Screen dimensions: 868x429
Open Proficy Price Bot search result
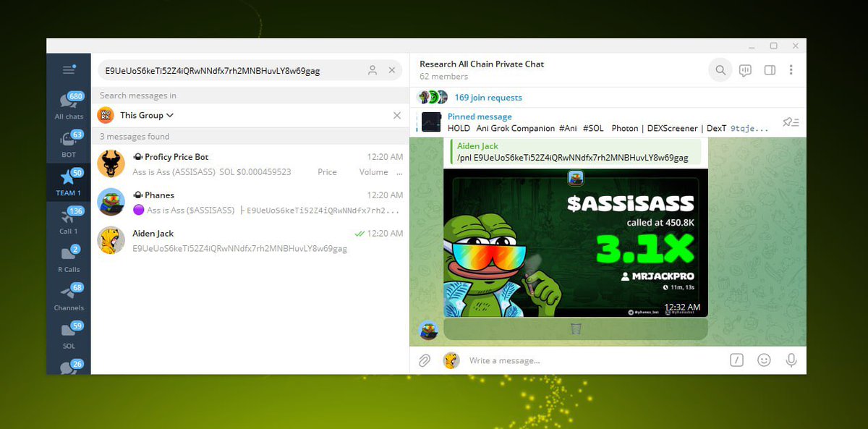click(x=250, y=163)
